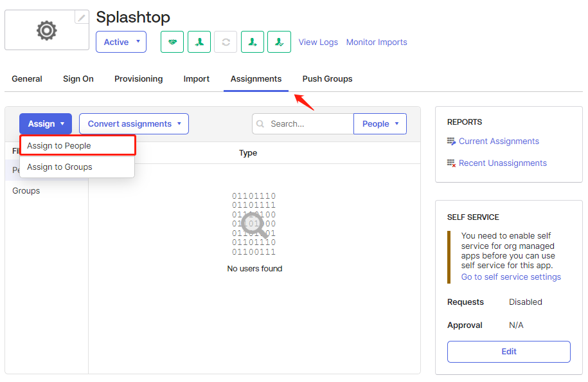Open the Recent Unassignments report link
The image size is (588, 382).
pyautogui.click(x=503, y=163)
